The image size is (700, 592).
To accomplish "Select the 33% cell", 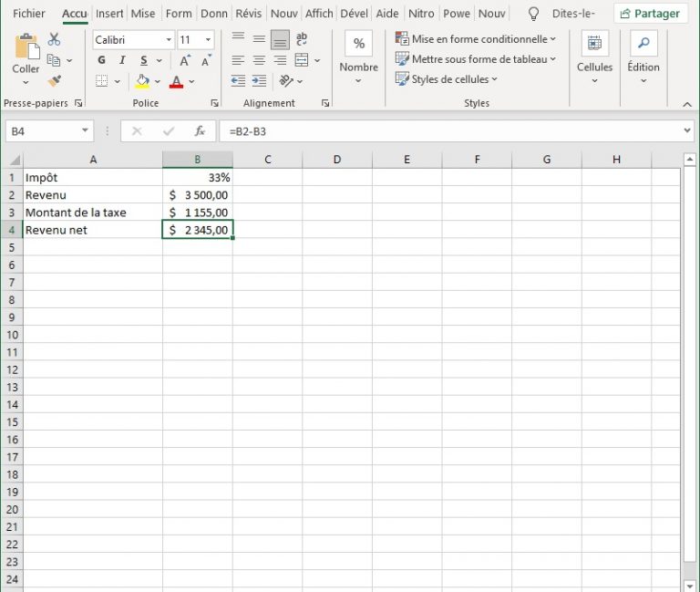I will coord(197,178).
